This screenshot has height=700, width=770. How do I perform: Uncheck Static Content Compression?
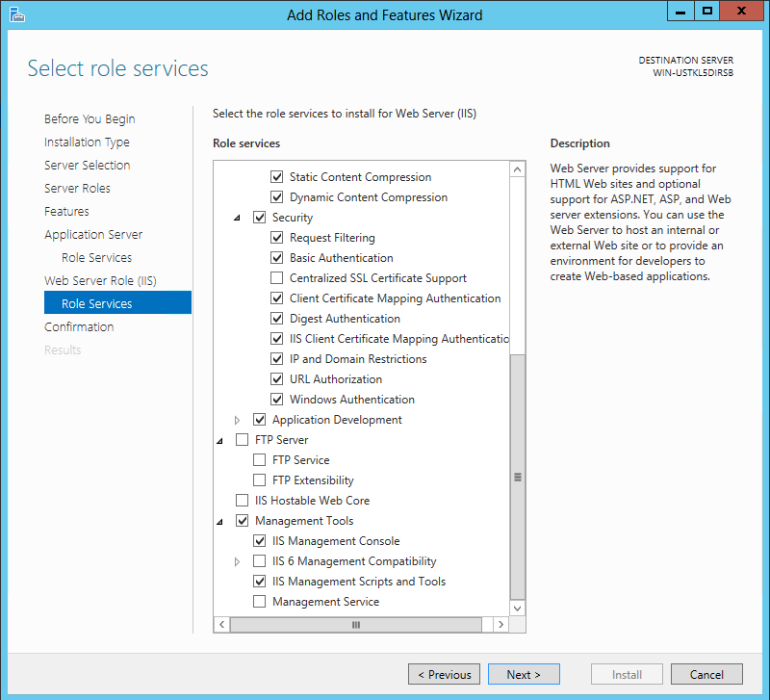[x=277, y=177]
